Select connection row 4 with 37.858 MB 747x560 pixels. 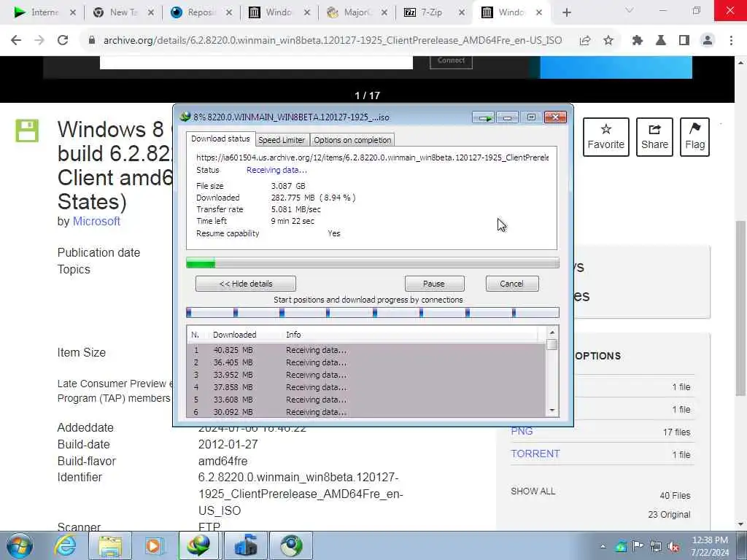click(366, 387)
